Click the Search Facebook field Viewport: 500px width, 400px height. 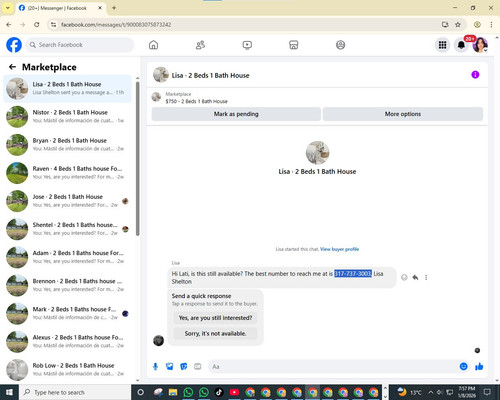80,45
